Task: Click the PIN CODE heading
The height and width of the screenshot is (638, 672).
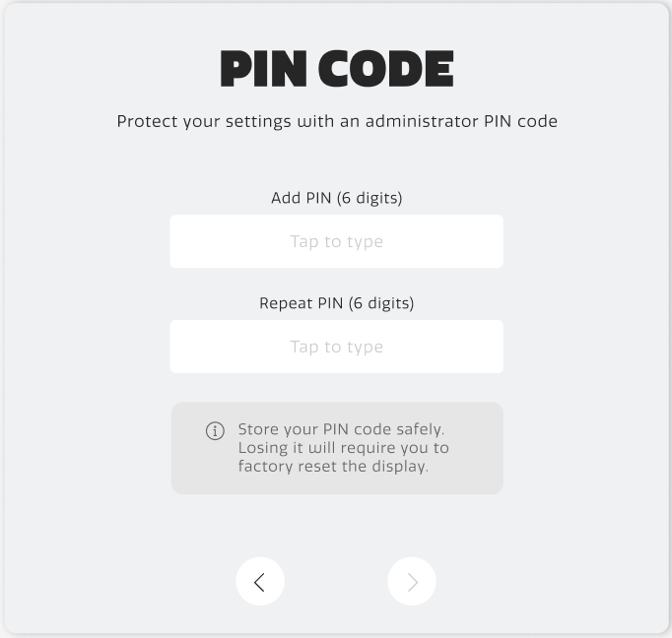Action: click(336, 69)
